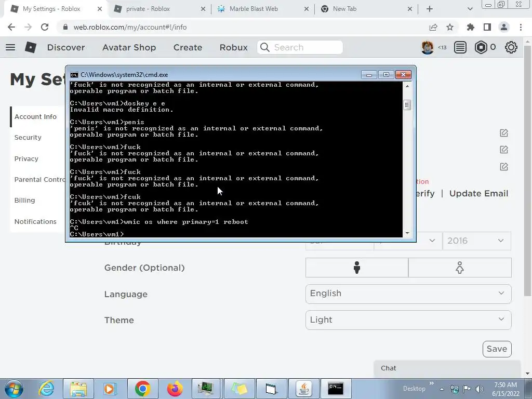Expand the Desktop toolbar chevron

[x=432, y=383]
